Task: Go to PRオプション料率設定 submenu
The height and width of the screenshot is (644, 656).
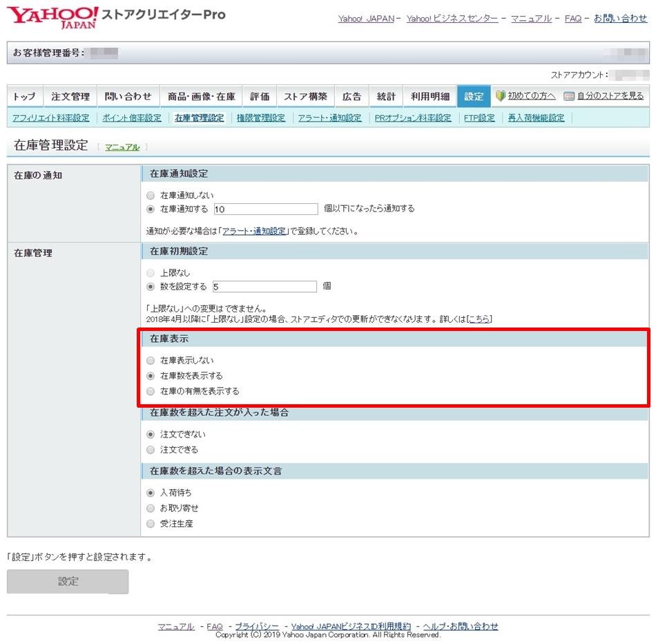Action: tap(413, 118)
